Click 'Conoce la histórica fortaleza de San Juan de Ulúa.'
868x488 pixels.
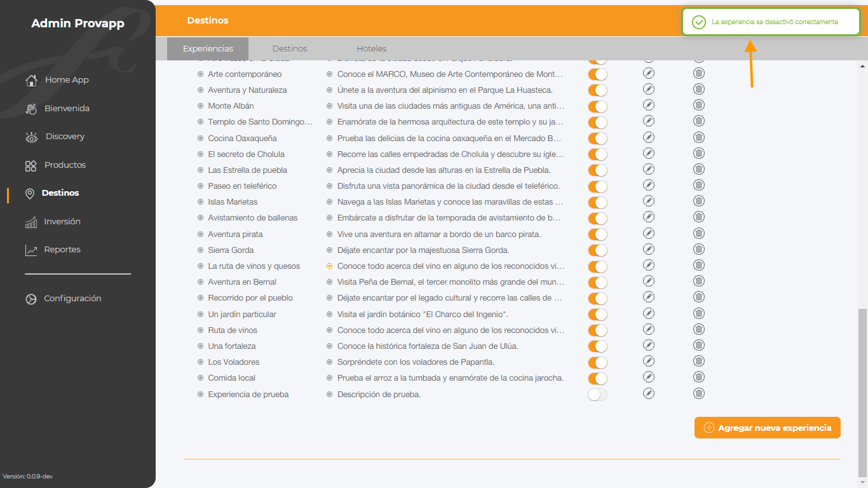(x=428, y=346)
